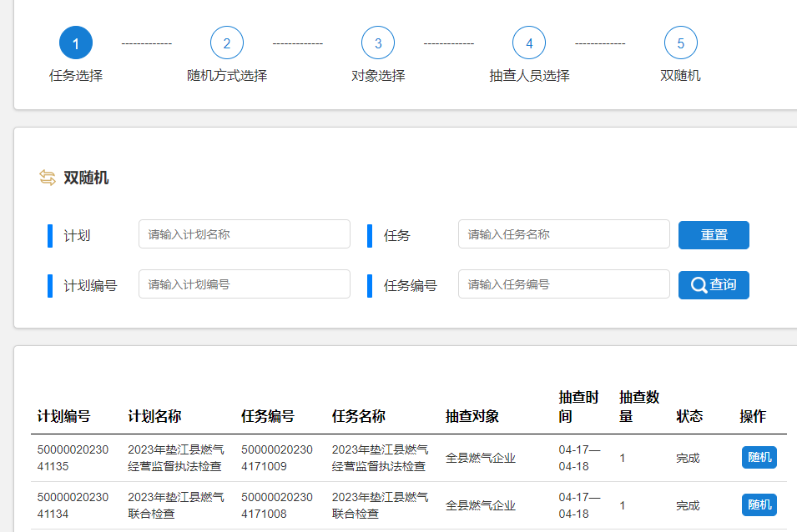Click step 2 circle for 随机方式选择
Image resolution: width=797 pixels, height=532 pixels.
[227, 43]
